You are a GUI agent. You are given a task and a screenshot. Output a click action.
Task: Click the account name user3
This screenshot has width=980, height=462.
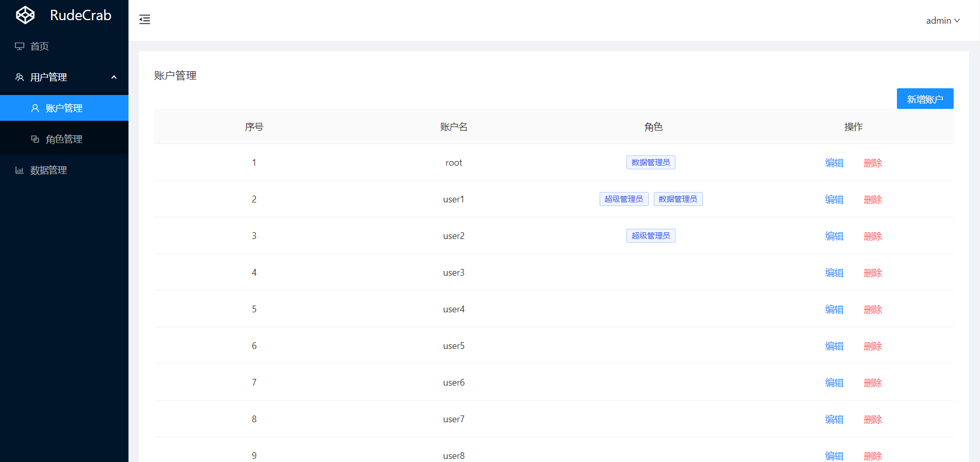(454, 273)
